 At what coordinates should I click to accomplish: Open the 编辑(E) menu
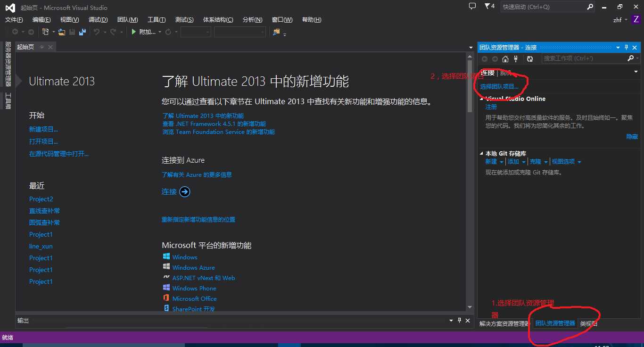tap(41, 20)
